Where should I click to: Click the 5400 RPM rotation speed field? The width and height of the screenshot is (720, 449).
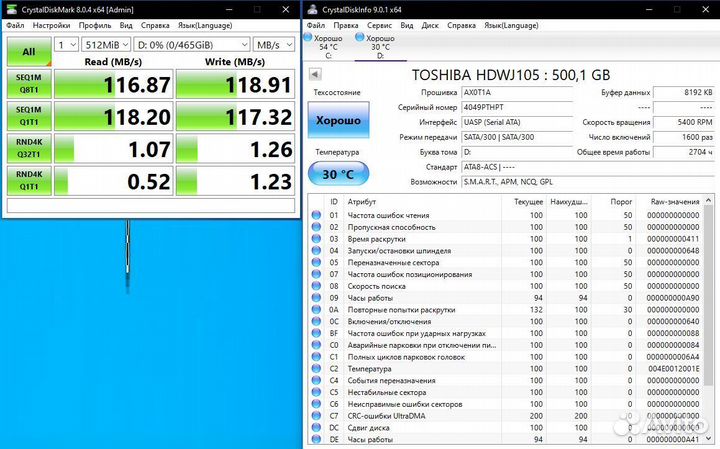(x=684, y=122)
